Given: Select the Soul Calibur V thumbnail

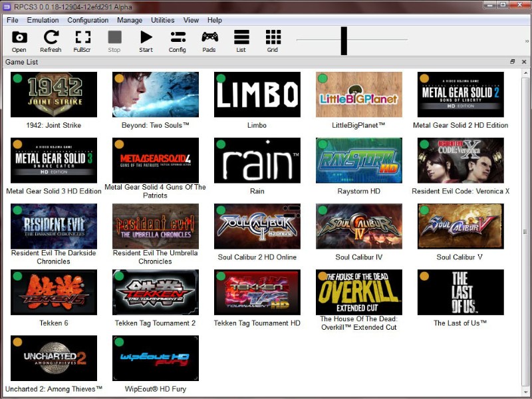Looking at the screenshot, I should pyautogui.click(x=461, y=226).
